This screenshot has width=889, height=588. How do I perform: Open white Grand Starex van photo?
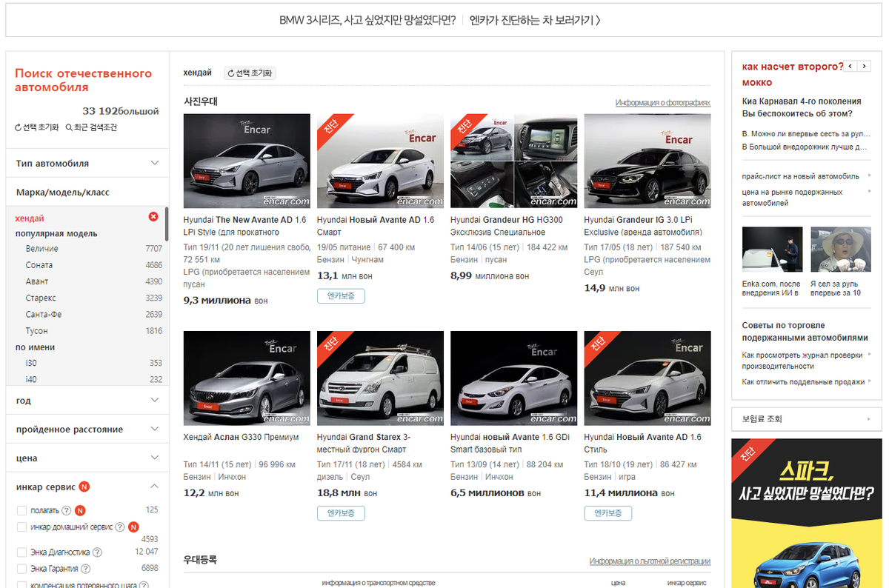click(380, 378)
